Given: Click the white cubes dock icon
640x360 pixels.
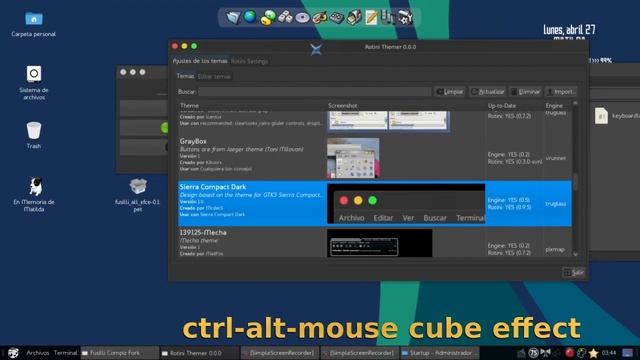Looking at the screenshot, I should click(x=285, y=17).
